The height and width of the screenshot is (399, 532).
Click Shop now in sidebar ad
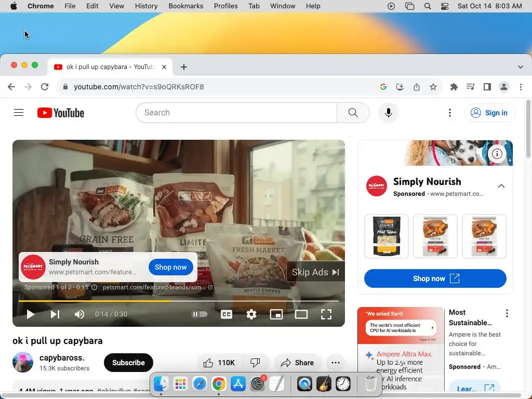tap(435, 278)
